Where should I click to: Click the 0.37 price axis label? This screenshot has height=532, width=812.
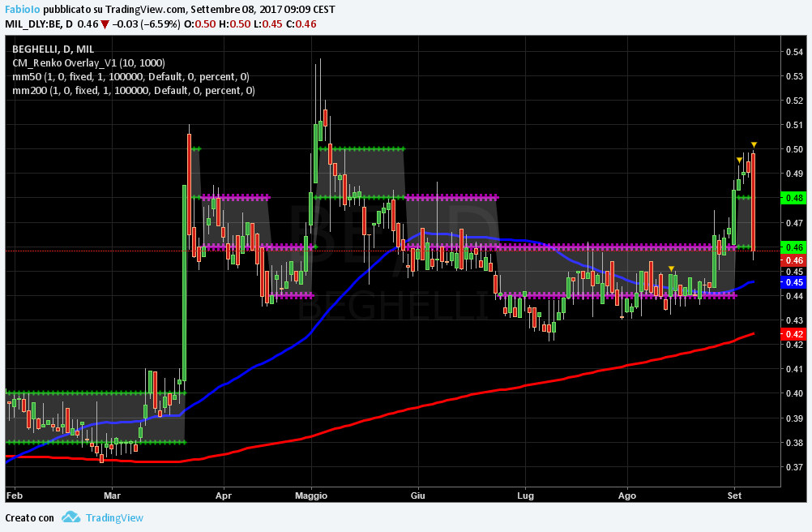point(794,467)
